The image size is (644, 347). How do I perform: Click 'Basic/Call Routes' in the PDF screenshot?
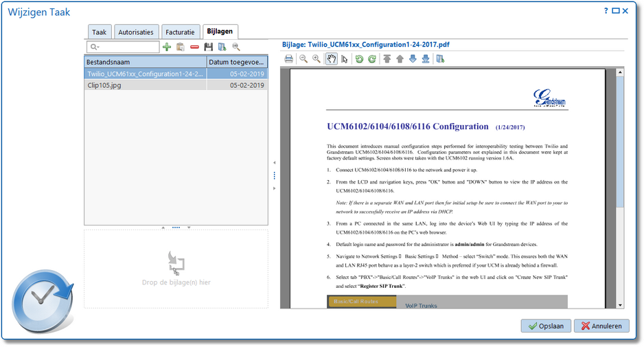point(356,302)
